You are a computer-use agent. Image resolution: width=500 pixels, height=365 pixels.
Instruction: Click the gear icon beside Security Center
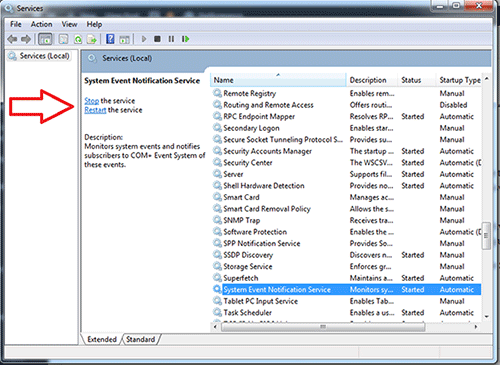coord(217,162)
